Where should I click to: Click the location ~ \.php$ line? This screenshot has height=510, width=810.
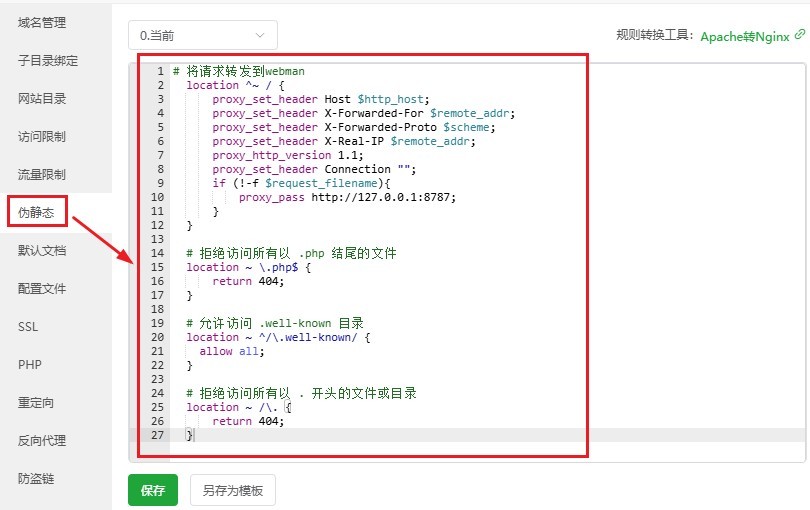click(x=248, y=267)
